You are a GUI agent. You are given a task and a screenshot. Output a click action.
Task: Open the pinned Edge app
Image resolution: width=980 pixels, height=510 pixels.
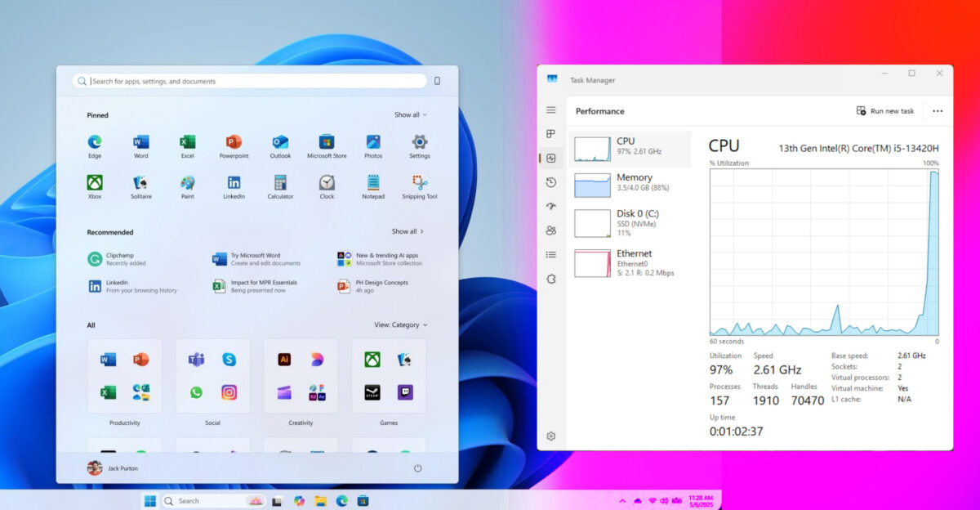pyautogui.click(x=95, y=146)
